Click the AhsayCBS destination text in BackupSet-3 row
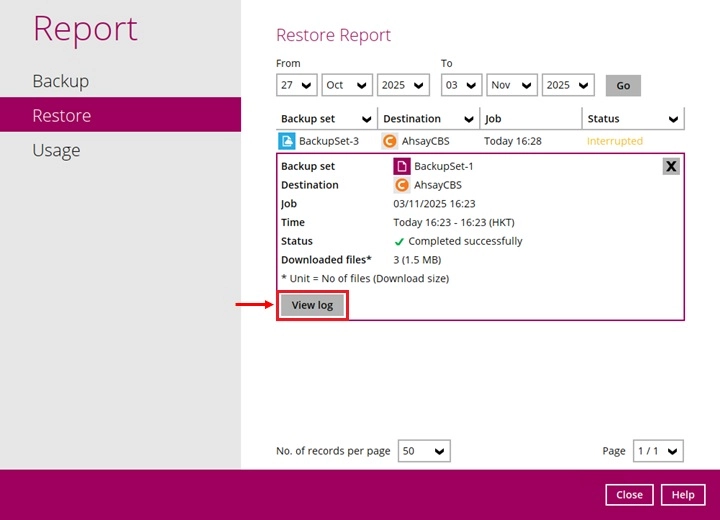 pos(425,141)
